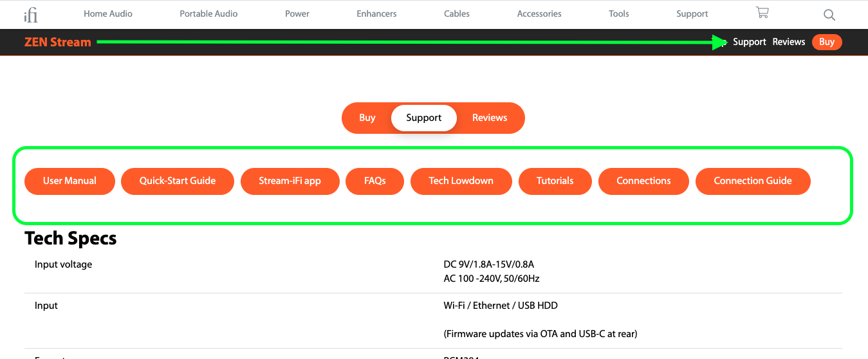Click the search magnifier icon
Viewport: 868px width, 359px height.
[x=829, y=15]
